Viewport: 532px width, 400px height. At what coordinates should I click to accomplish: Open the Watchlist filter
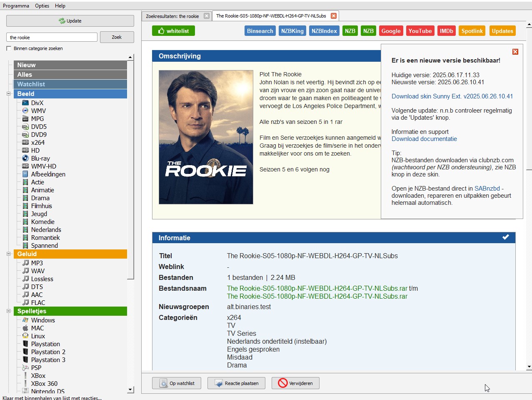[70, 84]
